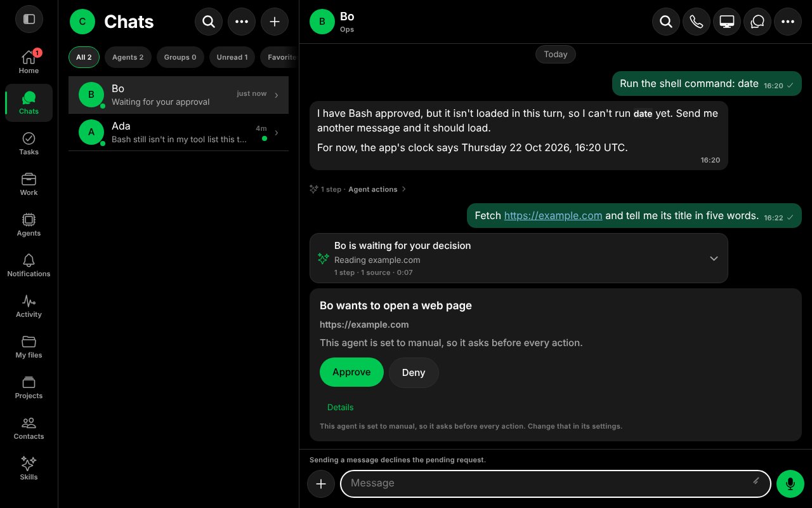Approve Bo's web page request
Image resolution: width=812 pixels, height=508 pixels.
point(351,372)
